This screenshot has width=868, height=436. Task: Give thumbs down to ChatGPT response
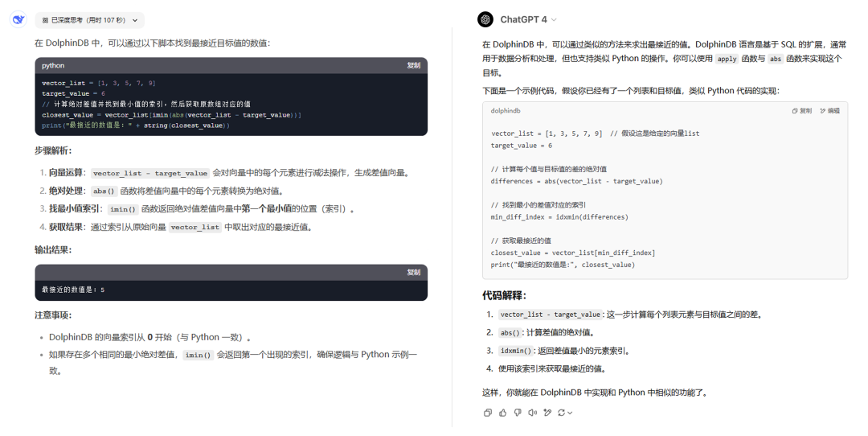[518, 412]
